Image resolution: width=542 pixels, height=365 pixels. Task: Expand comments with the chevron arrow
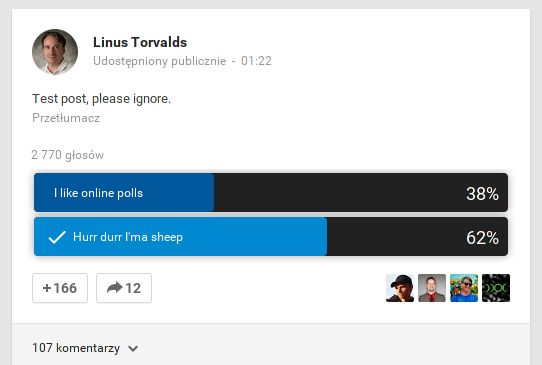tap(133, 348)
